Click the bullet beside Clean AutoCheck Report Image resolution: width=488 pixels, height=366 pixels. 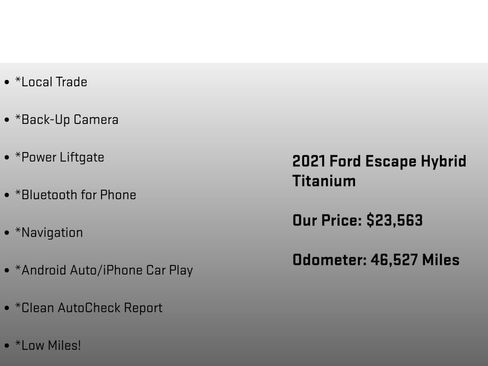pos(7,308)
